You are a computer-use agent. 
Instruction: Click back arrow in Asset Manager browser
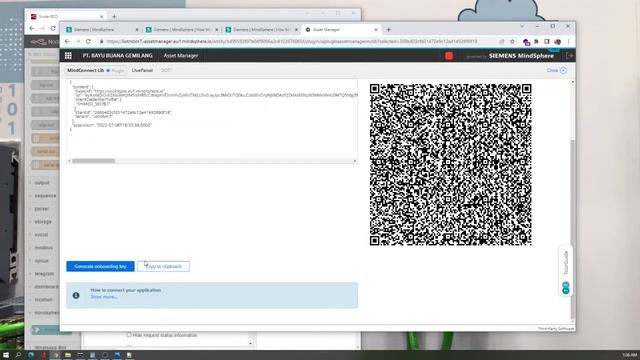pyautogui.click(x=67, y=41)
